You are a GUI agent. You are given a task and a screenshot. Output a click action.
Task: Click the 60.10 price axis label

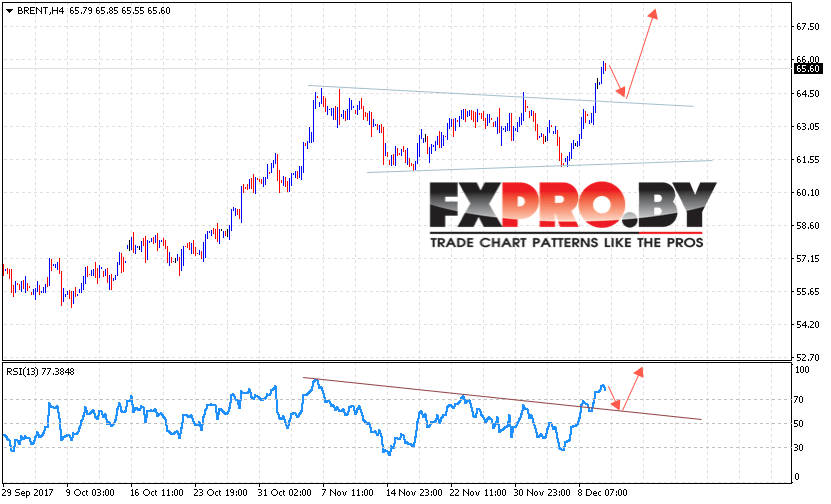click(x=808, y=193)
